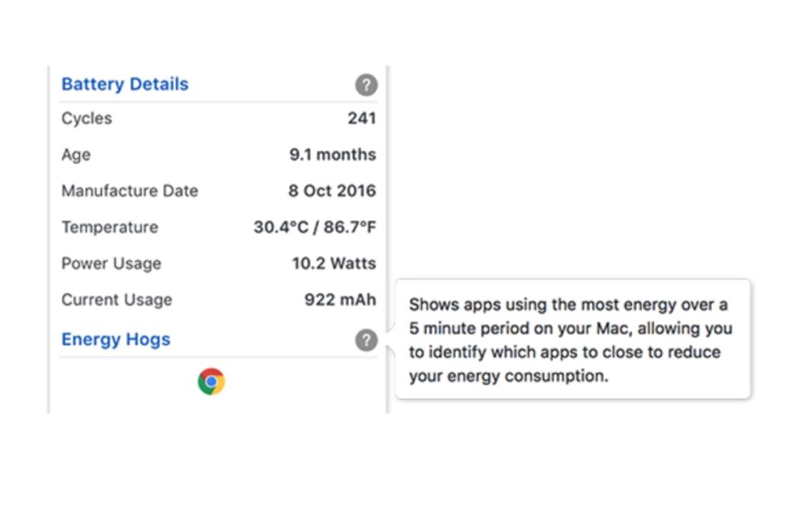Click the energy tooltip description text
This screenshot has width=797, height=532.
coord(570,340)
